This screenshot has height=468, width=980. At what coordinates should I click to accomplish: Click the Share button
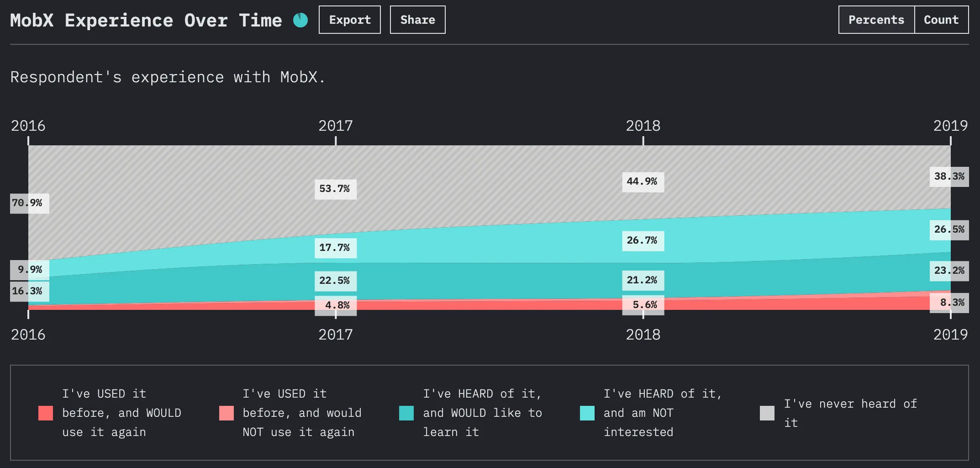pyautogui.click(x=418, y=20)
